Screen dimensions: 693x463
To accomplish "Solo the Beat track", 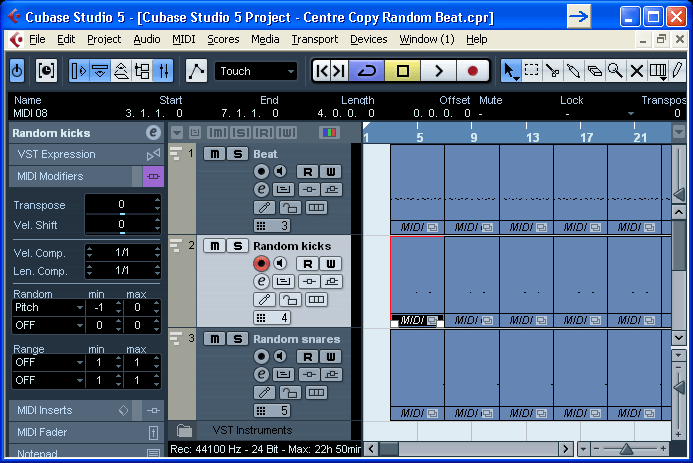I will [237, 154].
